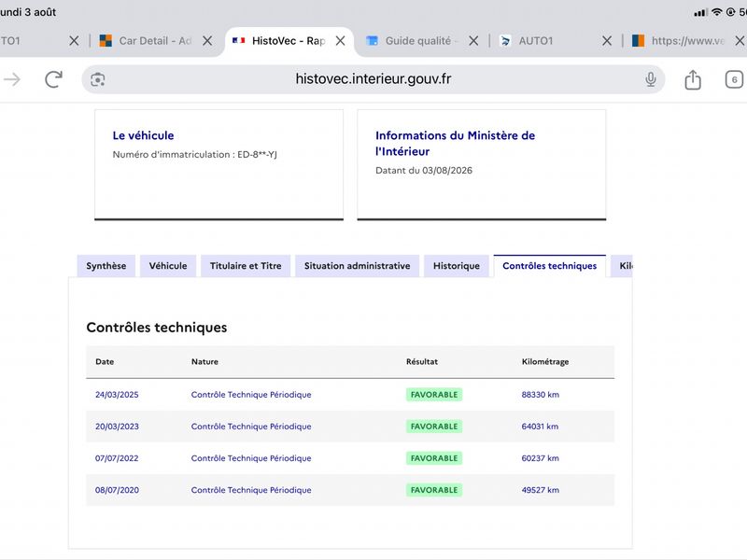The image size is (747, 560).
Task: Click FAVORABLE badge in 07/07/2022 row
Action: click(x=434, y=458)
